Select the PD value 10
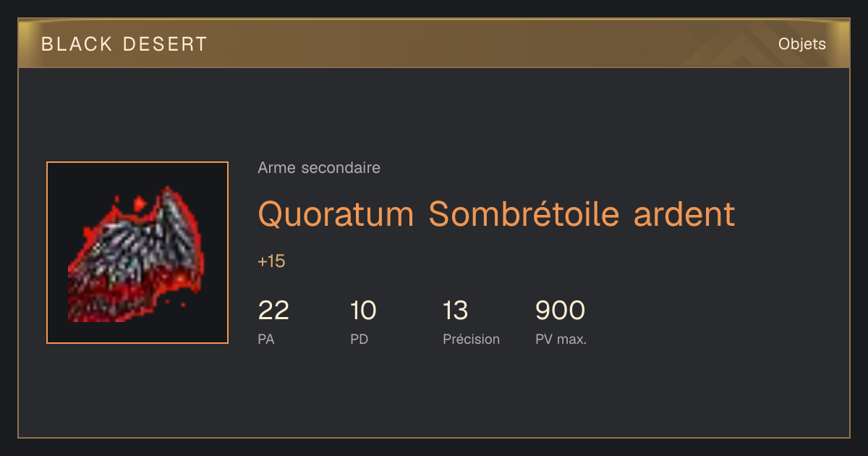The image size is (868, 456). [x=363, y=311]
